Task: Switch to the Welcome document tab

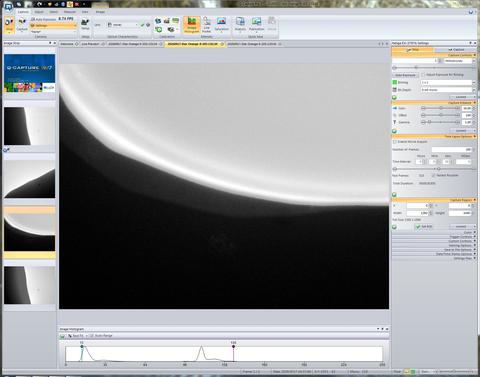Action: pyautogui.click(x=69, y=44)
